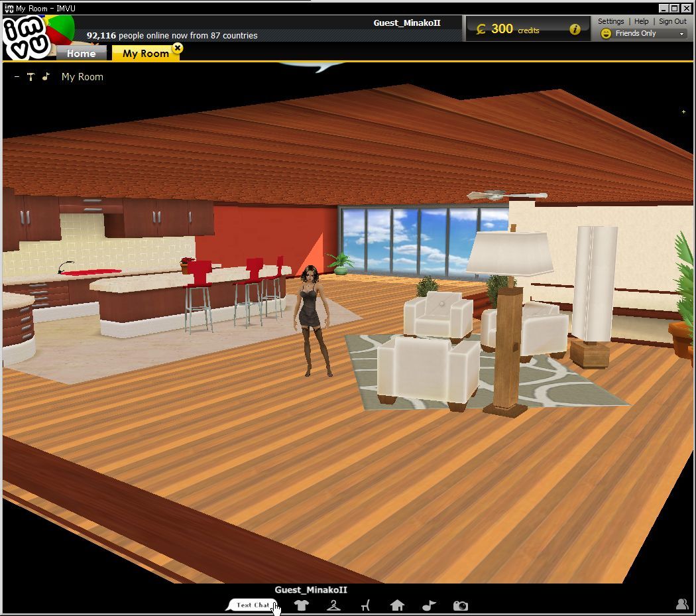Minimize the IMVU window

(x=663, y=8)
